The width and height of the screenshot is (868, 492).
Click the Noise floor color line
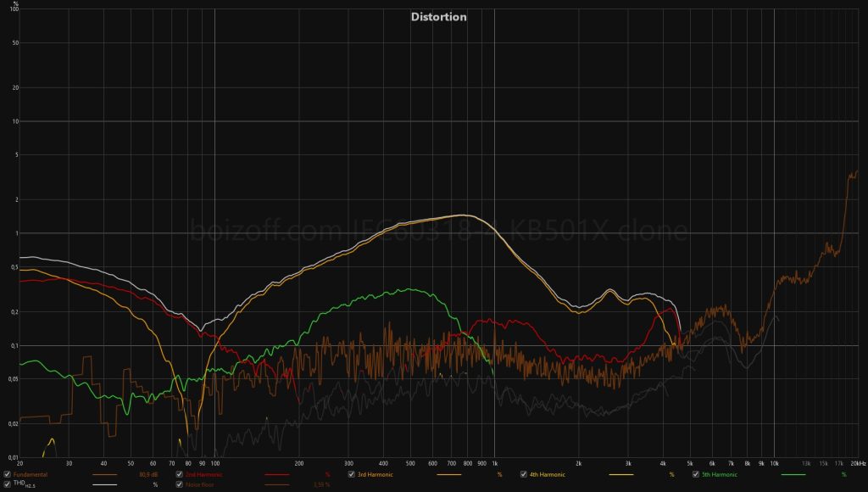277,485
